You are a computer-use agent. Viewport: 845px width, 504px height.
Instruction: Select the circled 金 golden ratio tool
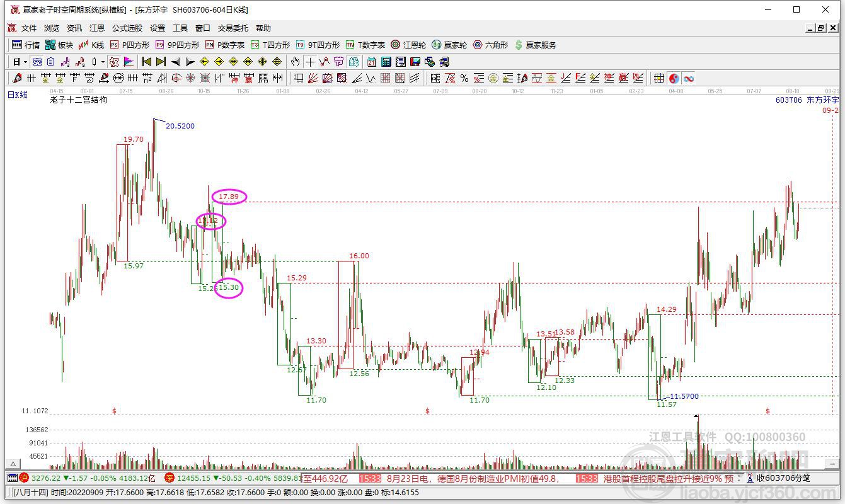[x=493, y=78]
